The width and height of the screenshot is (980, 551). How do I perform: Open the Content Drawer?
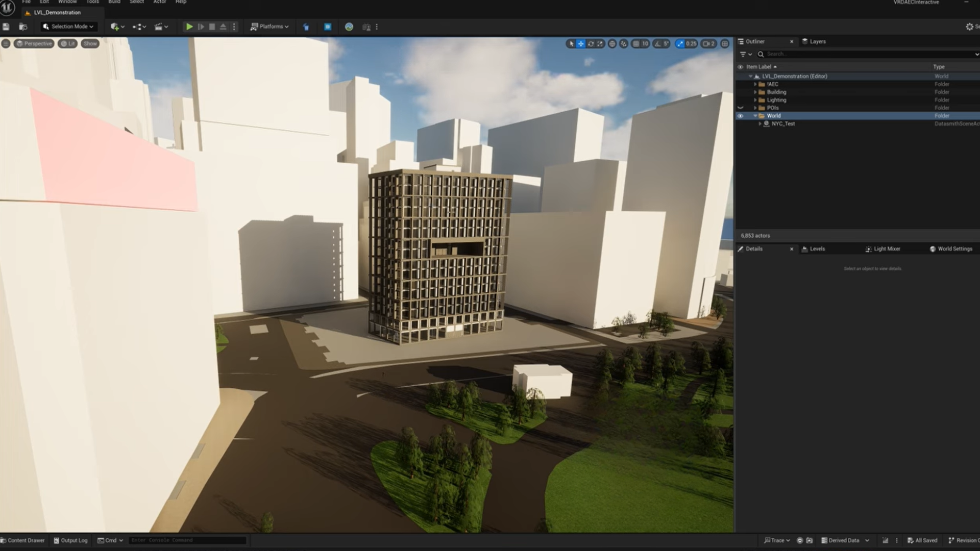tap(22, 540)
